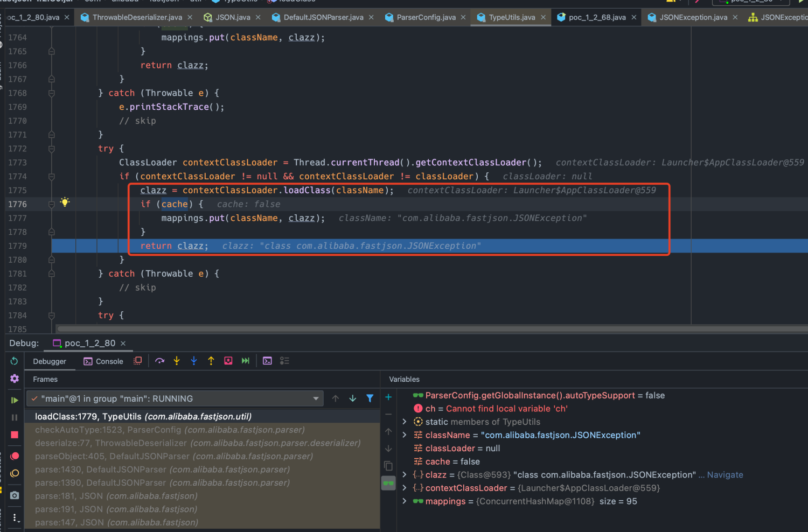Add a new watch with plus icon
This screenshot has height=532, width=808.
pyautogui.click(x=388, y=397)
